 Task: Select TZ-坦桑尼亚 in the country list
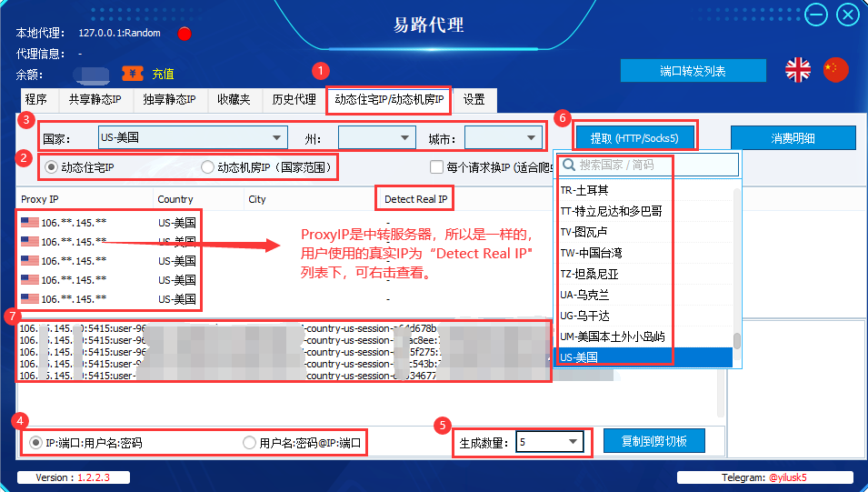coord(644,275)
